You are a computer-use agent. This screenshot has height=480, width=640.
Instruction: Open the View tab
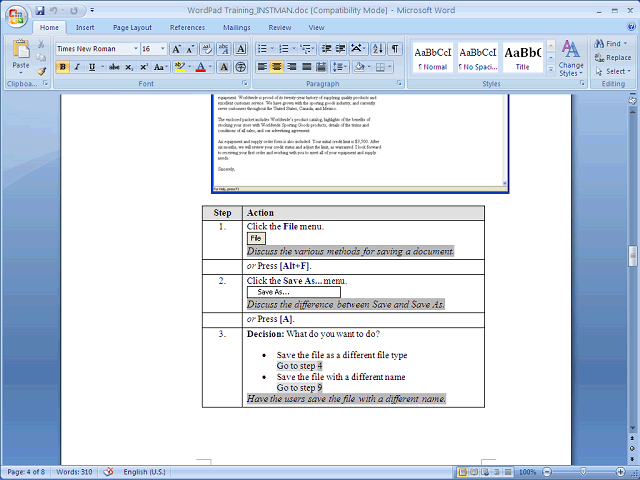pos(316,27)
